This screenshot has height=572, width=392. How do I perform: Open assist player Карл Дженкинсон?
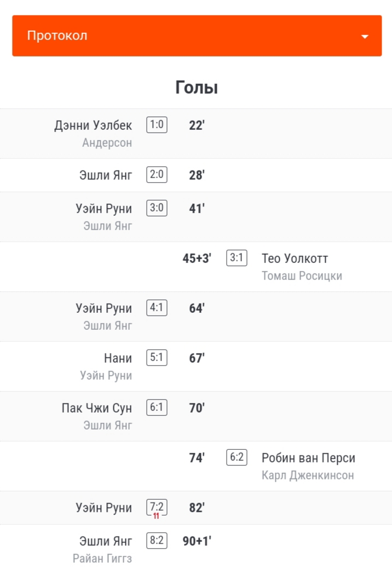[x=308, y=476]
